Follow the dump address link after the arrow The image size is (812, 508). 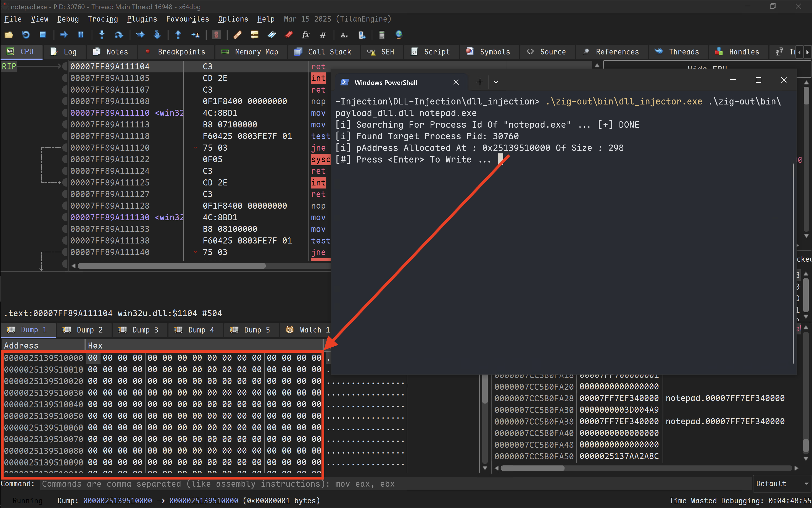click(x=204, y=501)
